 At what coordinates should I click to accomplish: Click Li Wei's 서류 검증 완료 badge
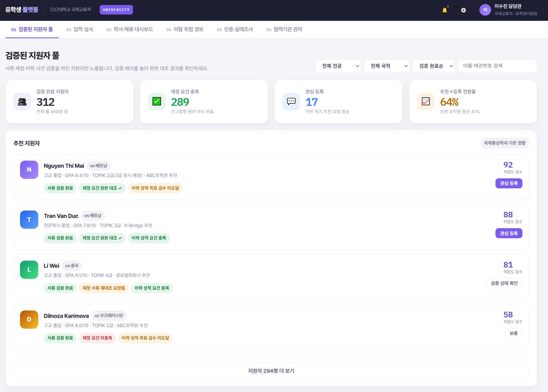(x=60, y=288)
